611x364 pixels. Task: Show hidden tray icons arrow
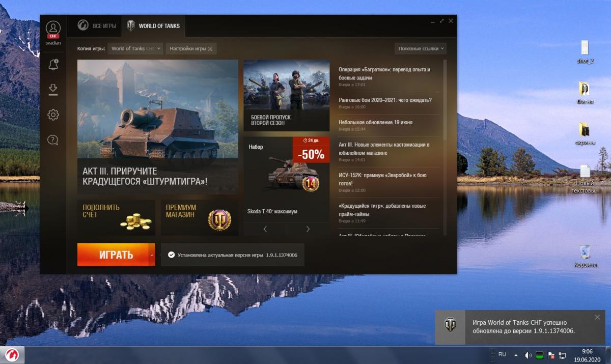(x=515, y=355)
